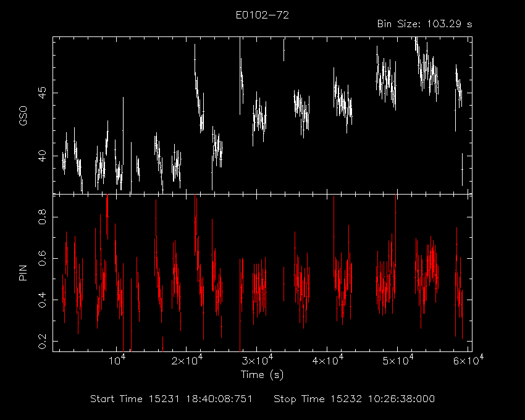Select the Bin Size 103.29 s label
Screen dimensions: 525x420
(x=424, y=24)
